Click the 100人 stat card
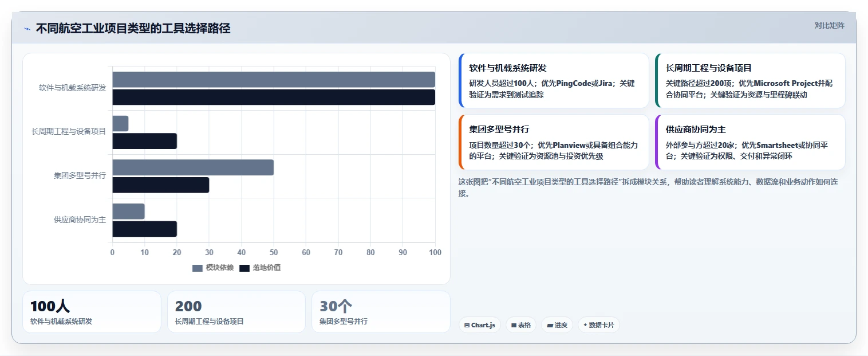Viewport: 868px width, 356px height. (x=92, y=312)
